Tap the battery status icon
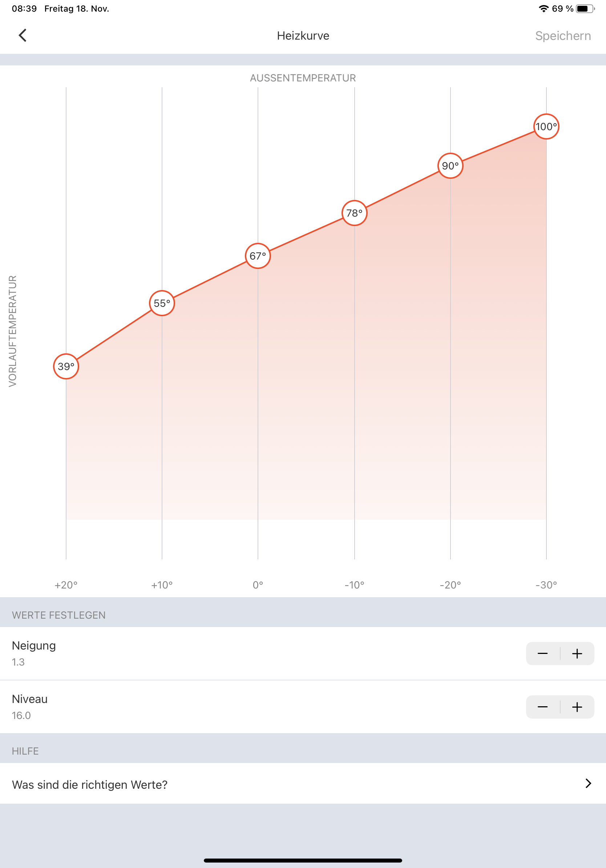This screenshot has width=606, height=868. (x=585, y=9)
